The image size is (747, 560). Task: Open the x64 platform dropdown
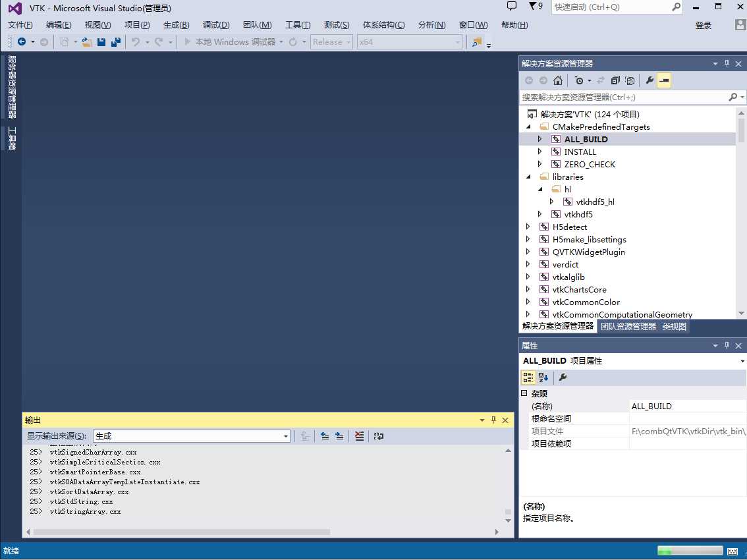[410, 42]
